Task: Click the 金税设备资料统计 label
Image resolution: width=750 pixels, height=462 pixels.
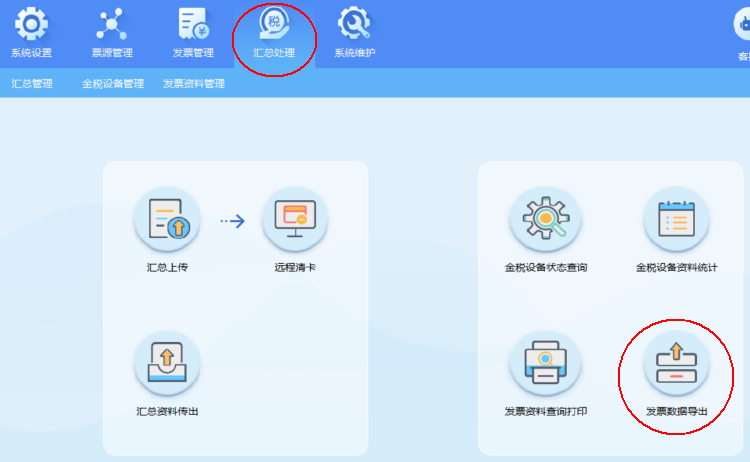Action: (676, 267)
